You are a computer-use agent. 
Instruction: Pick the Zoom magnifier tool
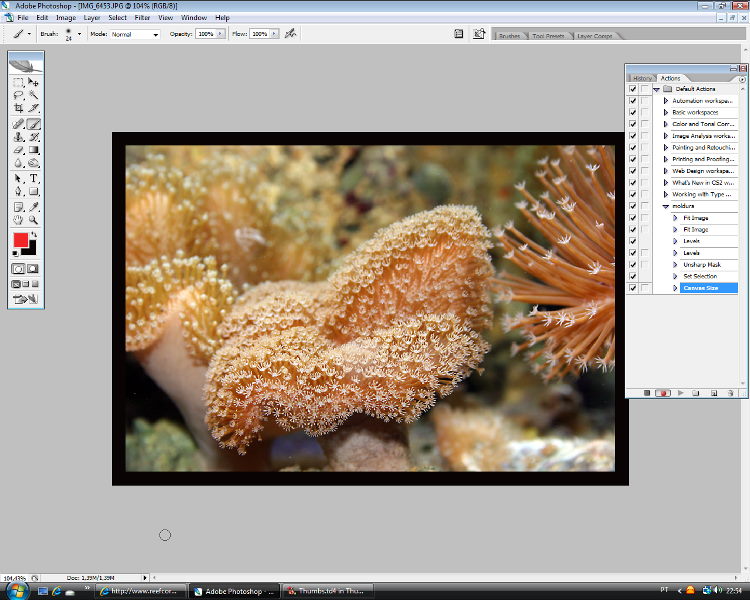(x=33, y=219)
